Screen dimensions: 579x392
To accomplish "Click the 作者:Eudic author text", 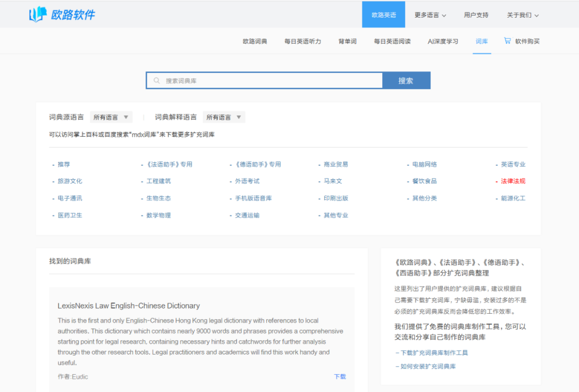I will tap(73, 377).
